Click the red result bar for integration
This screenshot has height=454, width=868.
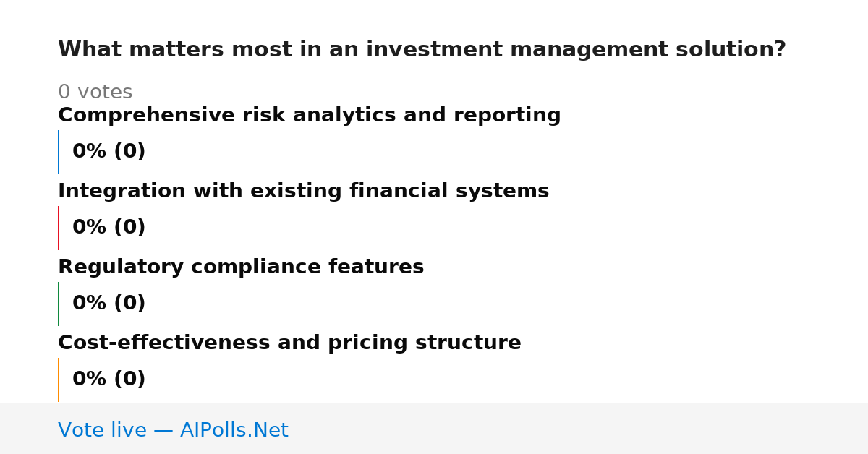tap(58, 228)
